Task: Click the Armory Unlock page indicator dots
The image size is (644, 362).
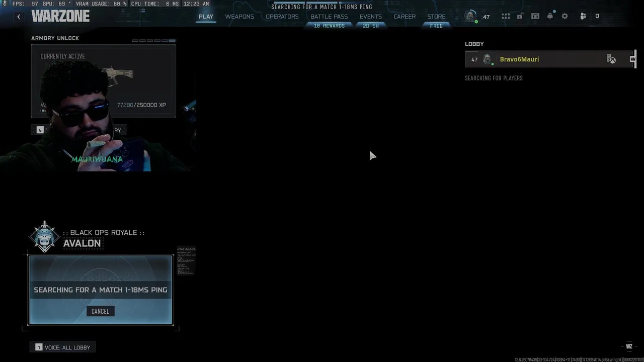Action: click(154, 40)
